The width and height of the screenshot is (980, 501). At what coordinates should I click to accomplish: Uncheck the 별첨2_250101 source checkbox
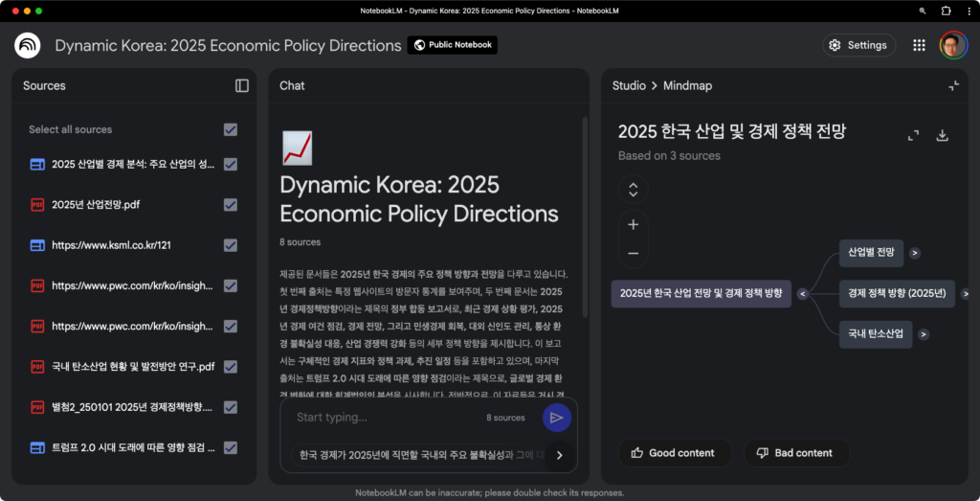[231, 407]
